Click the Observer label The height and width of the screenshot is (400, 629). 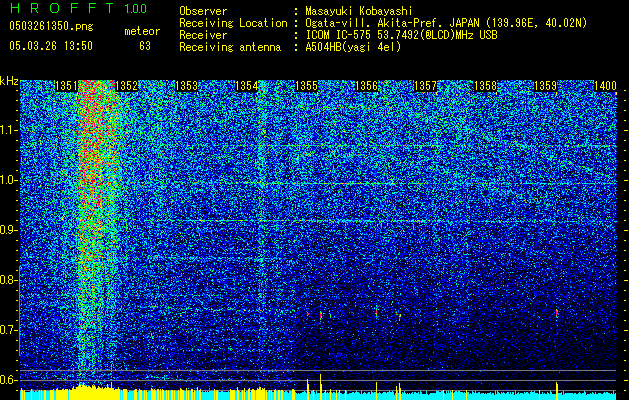[x=203, y=11]
